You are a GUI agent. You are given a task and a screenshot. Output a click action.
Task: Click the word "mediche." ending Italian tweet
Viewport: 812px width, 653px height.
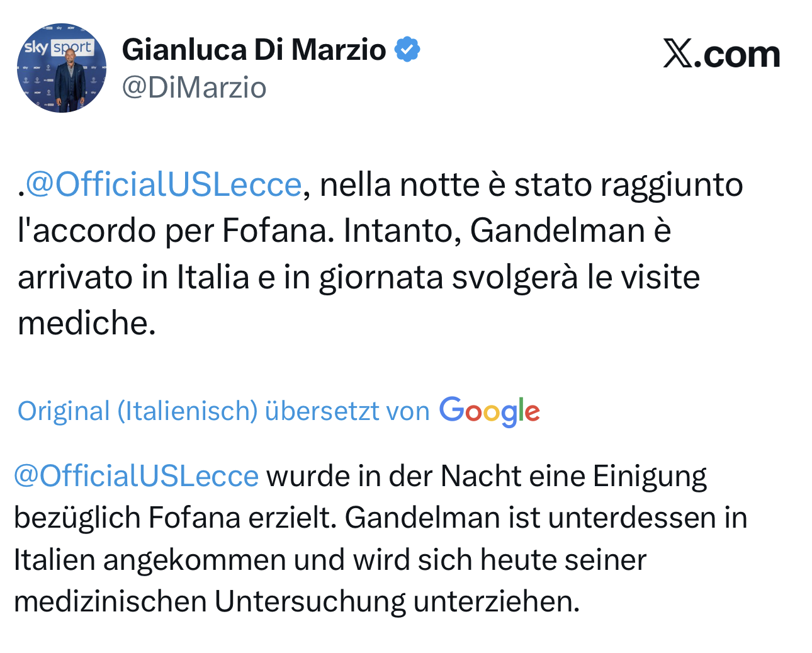(x=86, y=323)
